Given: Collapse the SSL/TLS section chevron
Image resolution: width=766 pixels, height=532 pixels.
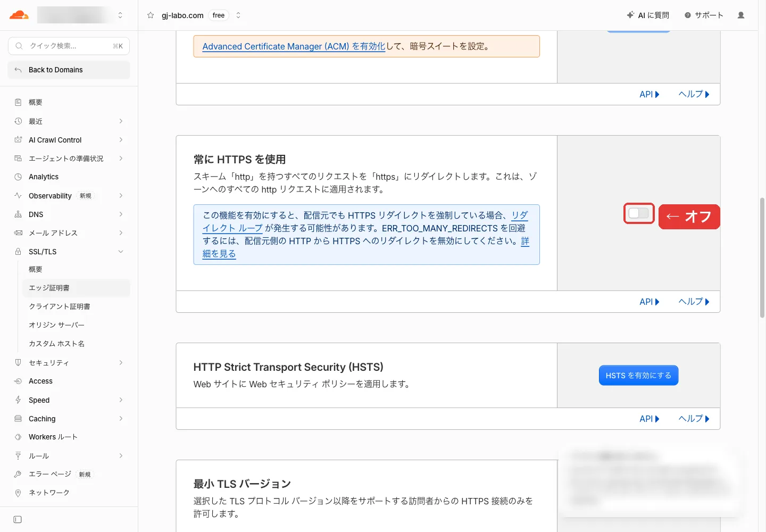Looking at the screenshot, I should pos(121,252).
